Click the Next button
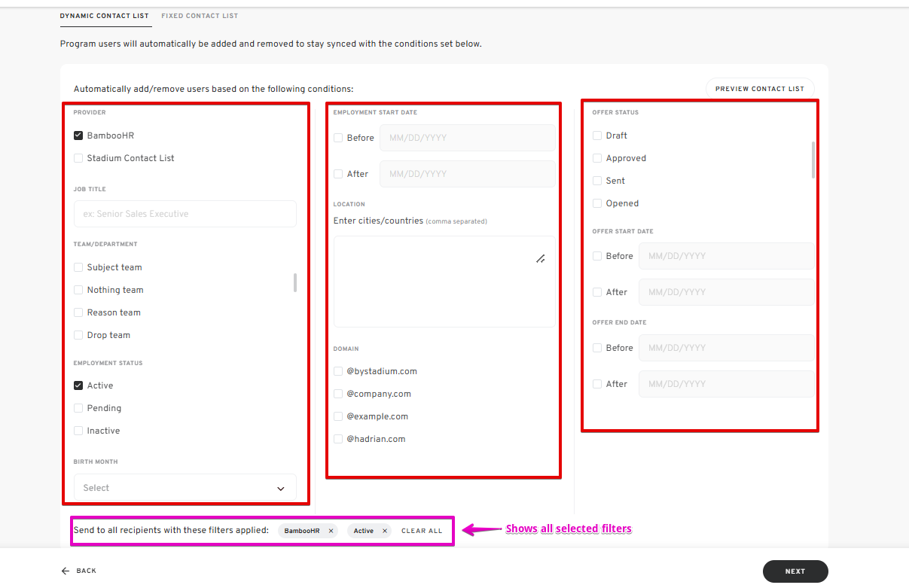This screenshot has width=909, height=588. point(795,571)
